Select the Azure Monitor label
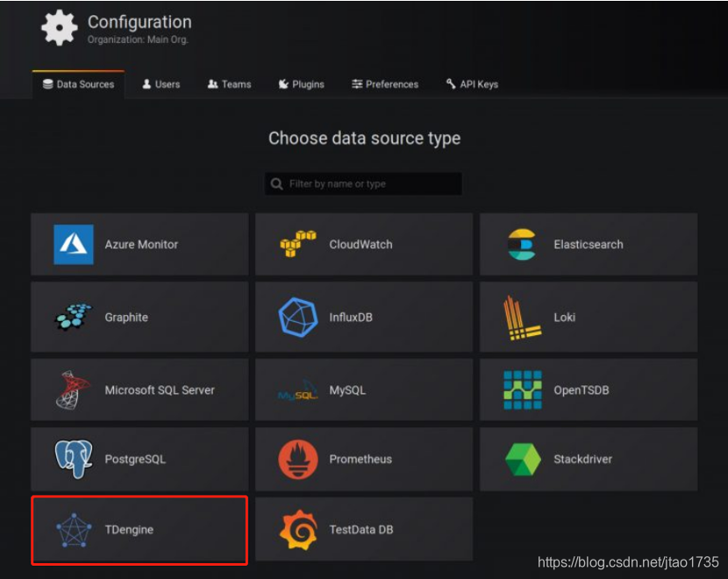Viewport: 728px width, 579px height. 141,245
